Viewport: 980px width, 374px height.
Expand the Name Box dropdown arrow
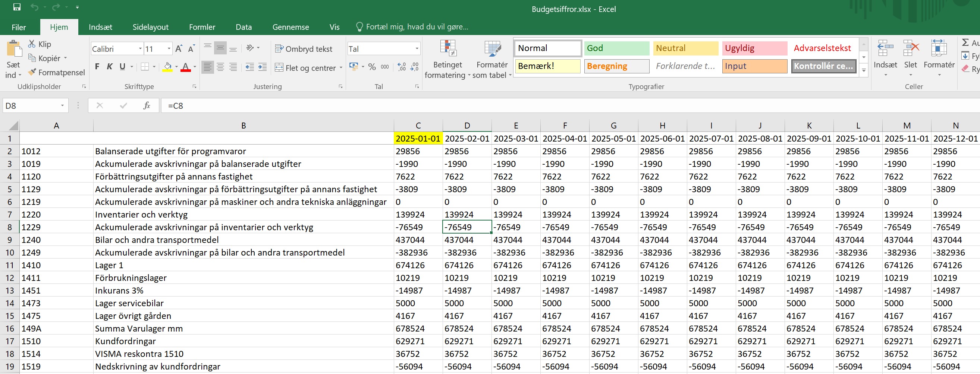click(x=62, y=106)
